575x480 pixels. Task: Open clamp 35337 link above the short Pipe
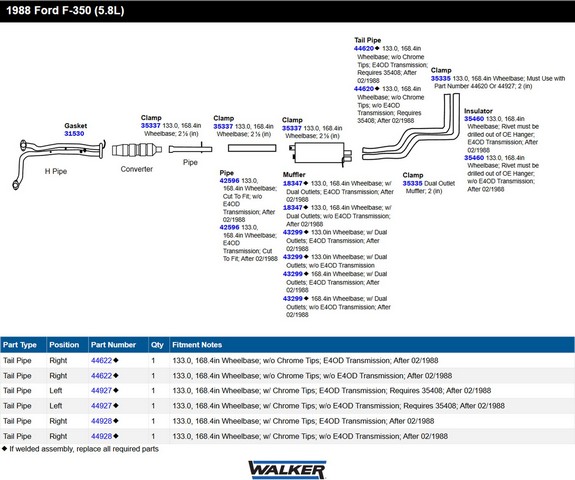[223, 126]
